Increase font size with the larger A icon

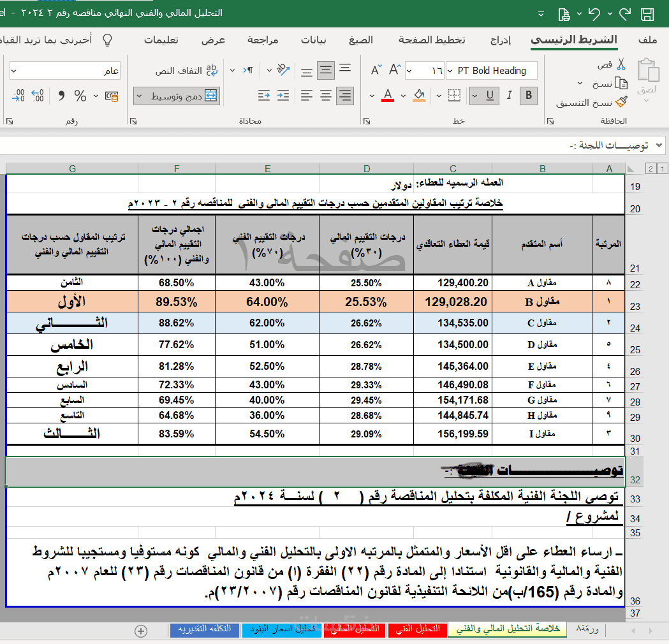tap(395, 70)
